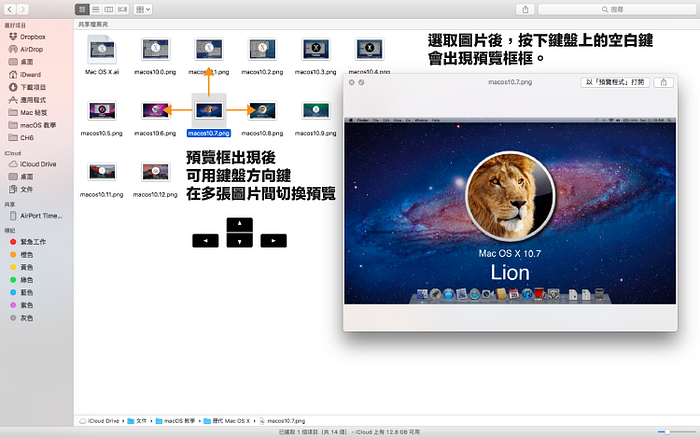Open macOS 教學 folder in sidebar
This screenshot has height=438, width=700.
pyautogui.click(x=38, y=125)
